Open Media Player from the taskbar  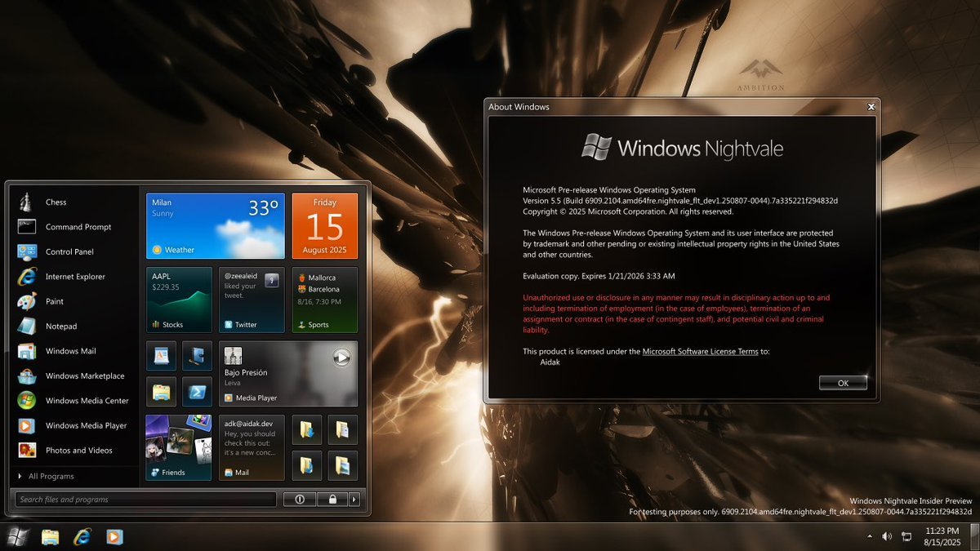click(114, 537)
